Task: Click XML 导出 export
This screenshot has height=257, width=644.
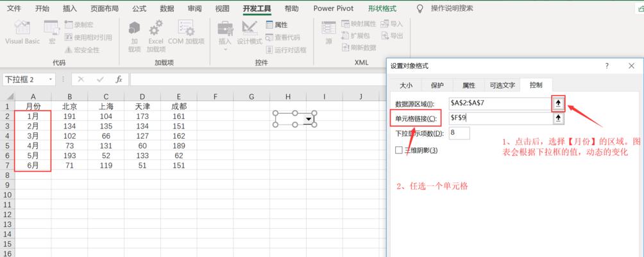Action: click(392, 36)
